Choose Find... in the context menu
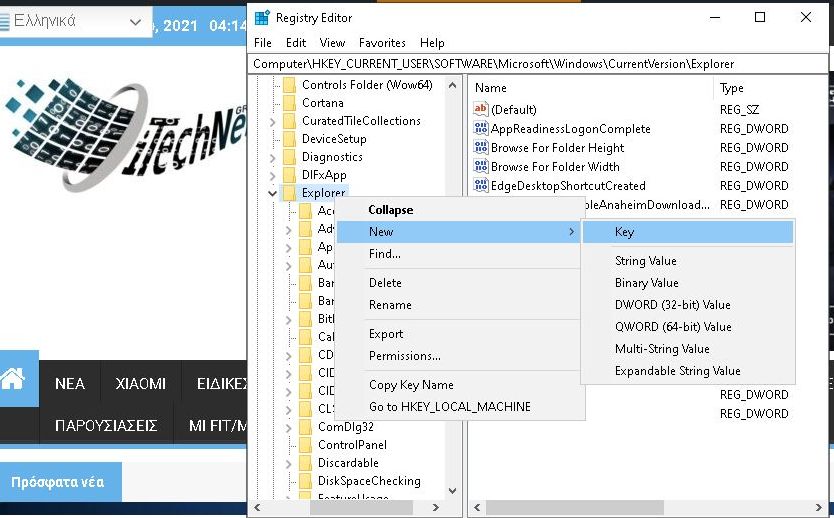Screen dimensions: 834x518 (x=458, y=254)
